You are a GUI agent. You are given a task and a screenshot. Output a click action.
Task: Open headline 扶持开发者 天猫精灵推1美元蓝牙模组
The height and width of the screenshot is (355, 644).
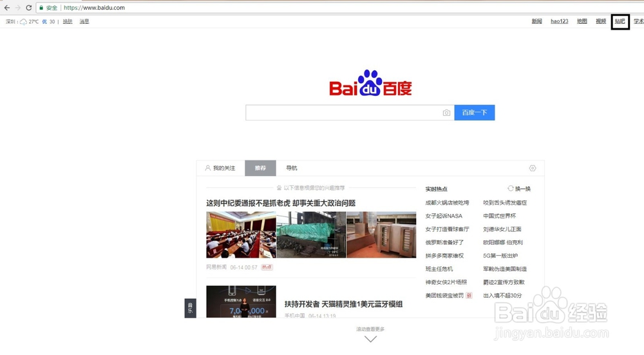click(x=343, y=304)
